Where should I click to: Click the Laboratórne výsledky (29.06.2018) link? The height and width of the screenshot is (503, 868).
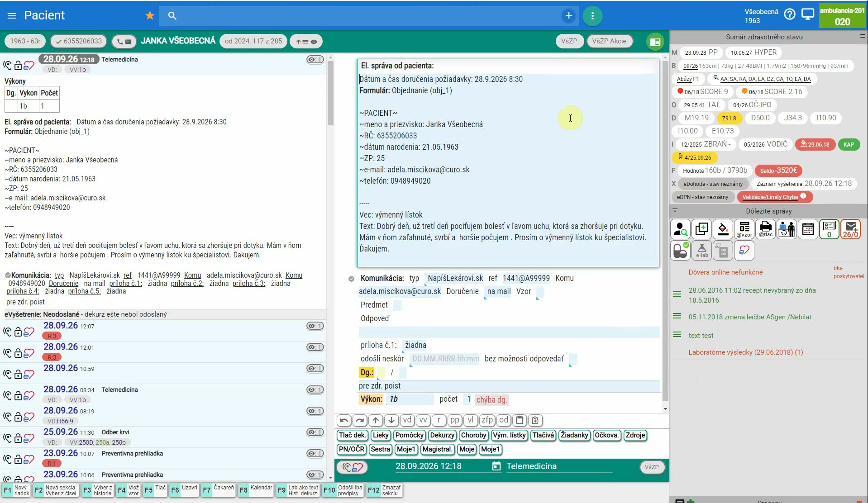click(x=745, y=352)
